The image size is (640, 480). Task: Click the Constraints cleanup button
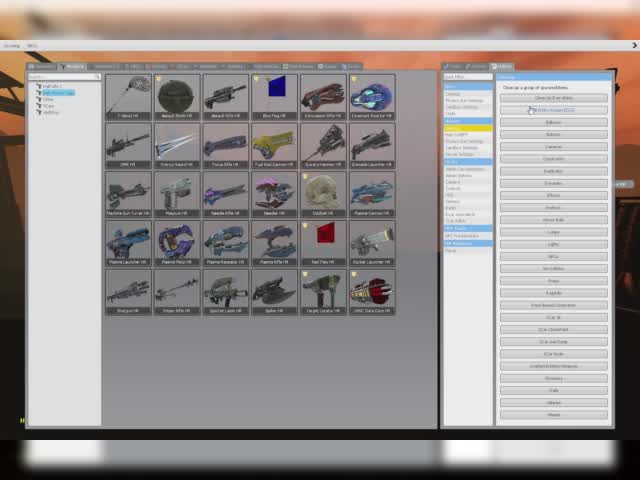554,159
